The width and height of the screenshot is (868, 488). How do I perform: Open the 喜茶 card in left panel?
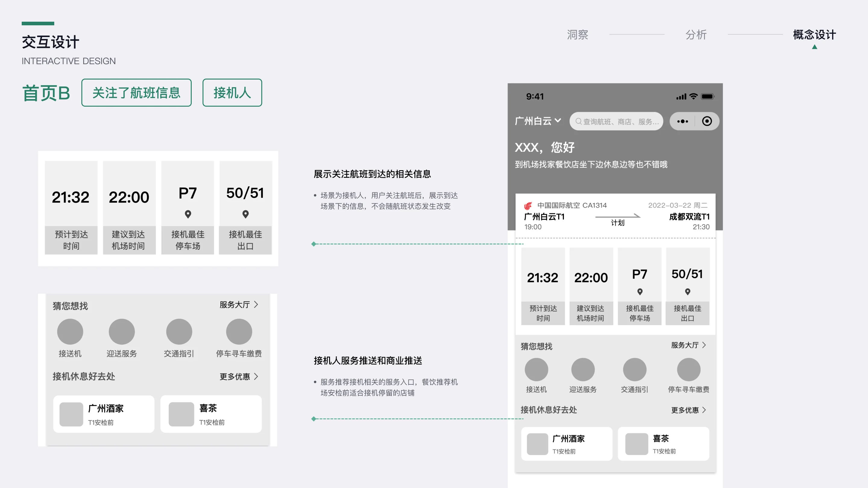pos(211,414)
